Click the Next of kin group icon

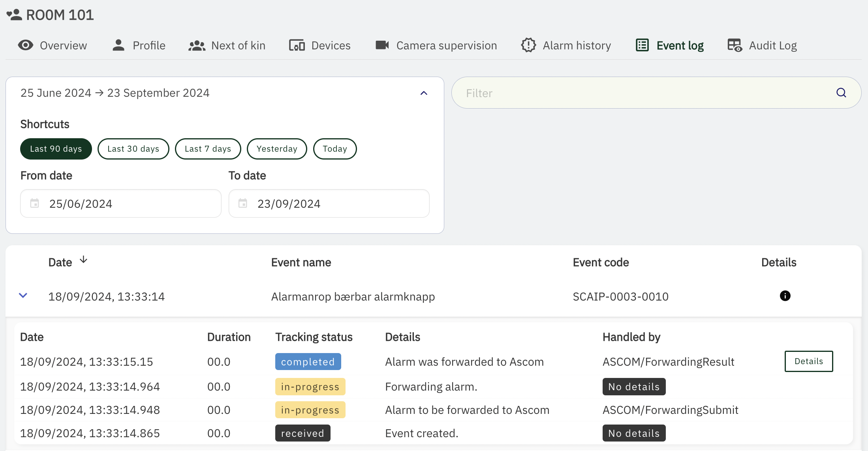[197, 46]
